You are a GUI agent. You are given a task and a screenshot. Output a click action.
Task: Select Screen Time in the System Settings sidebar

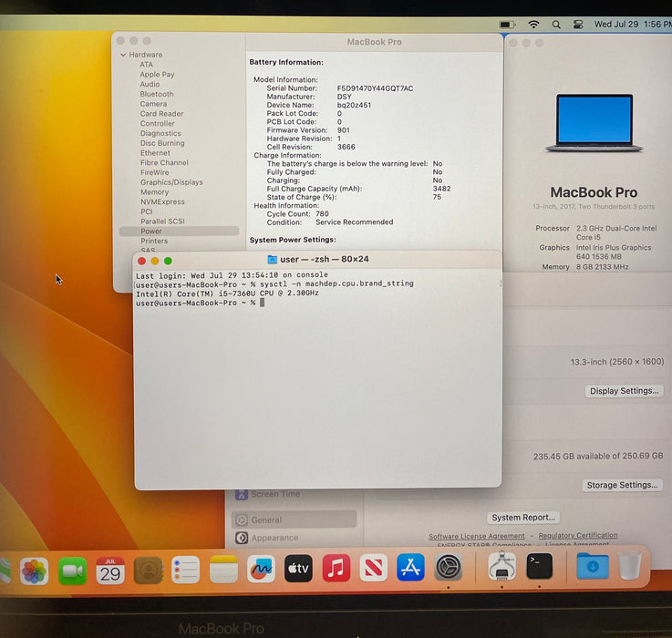267,494
